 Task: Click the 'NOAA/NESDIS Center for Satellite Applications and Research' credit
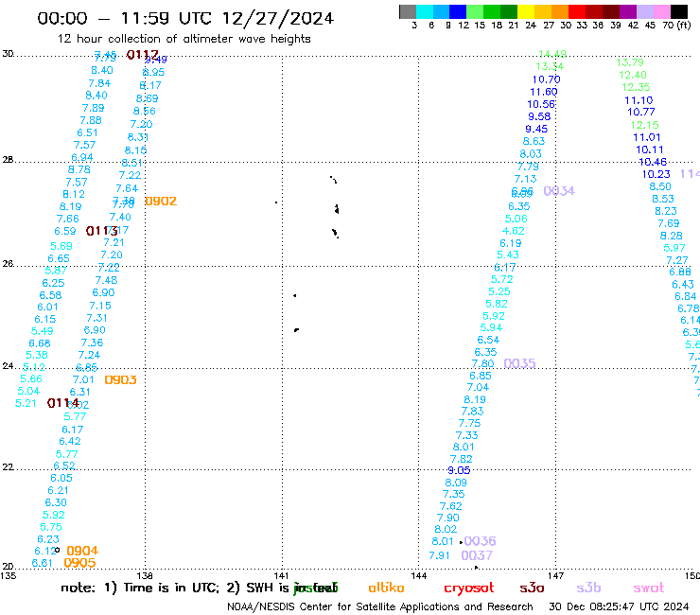pos(380,607)
